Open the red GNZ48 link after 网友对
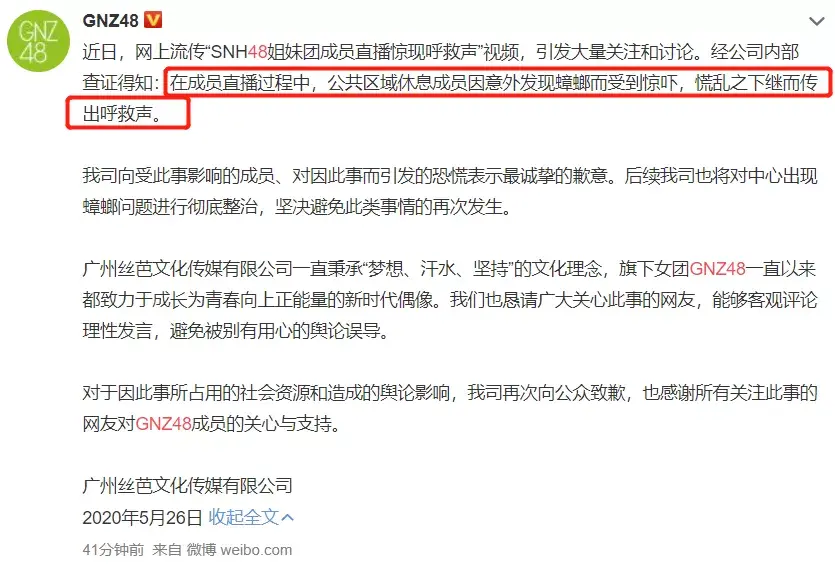This screenshot has width=835, height=574. 163,423
